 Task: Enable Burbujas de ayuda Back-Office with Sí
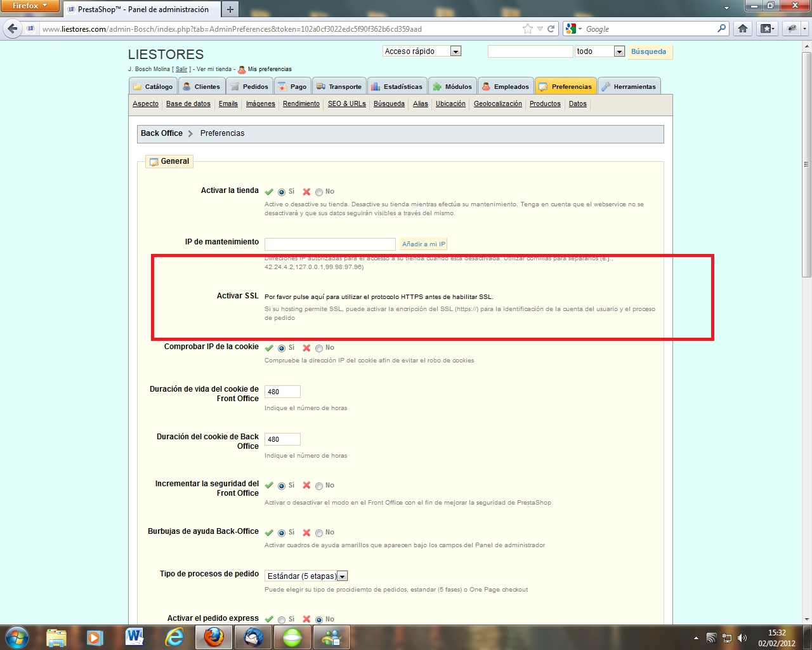pyautogui.click(x=282, y=533)
